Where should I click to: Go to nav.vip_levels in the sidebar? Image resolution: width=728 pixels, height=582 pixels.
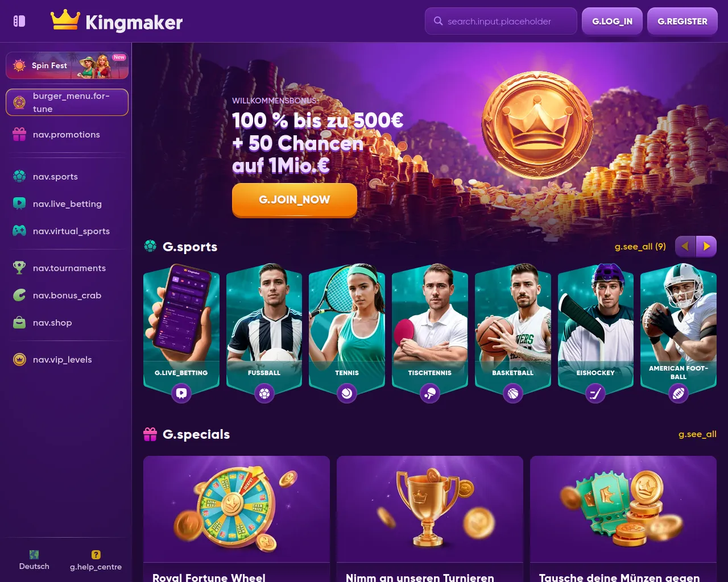pyautogui.click(x=67, y=359)
